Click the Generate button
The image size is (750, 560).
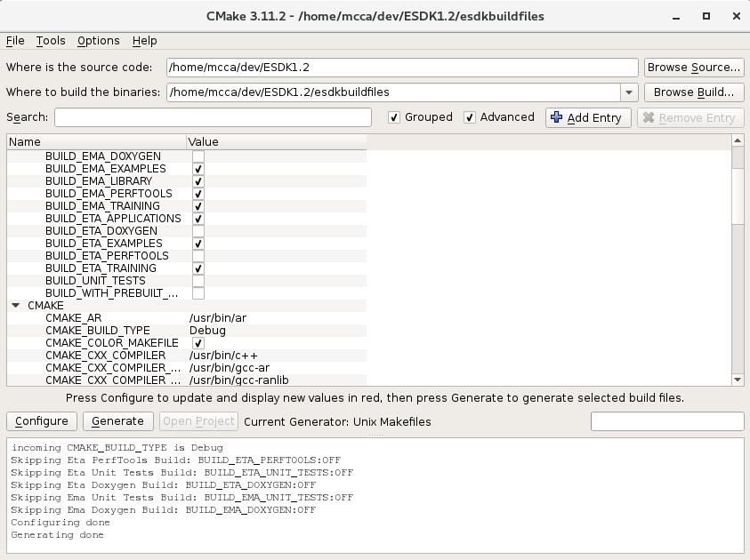(117, 421)
